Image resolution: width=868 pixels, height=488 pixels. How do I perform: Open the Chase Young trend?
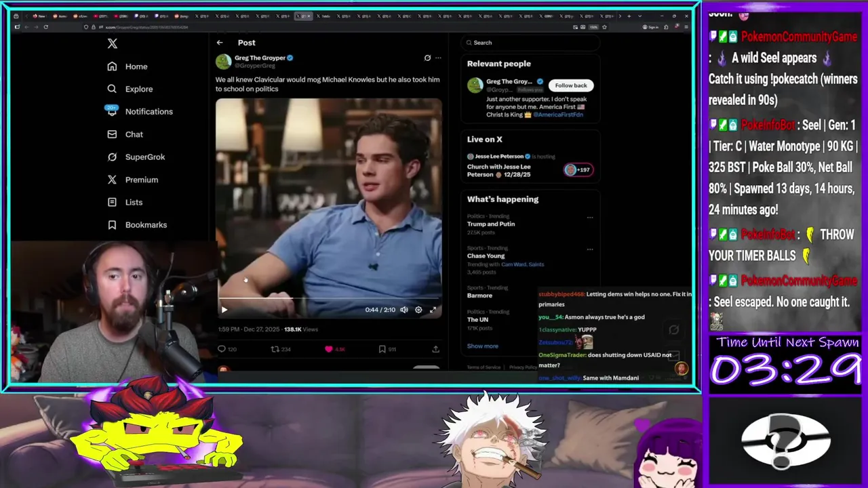pos(486,256)
